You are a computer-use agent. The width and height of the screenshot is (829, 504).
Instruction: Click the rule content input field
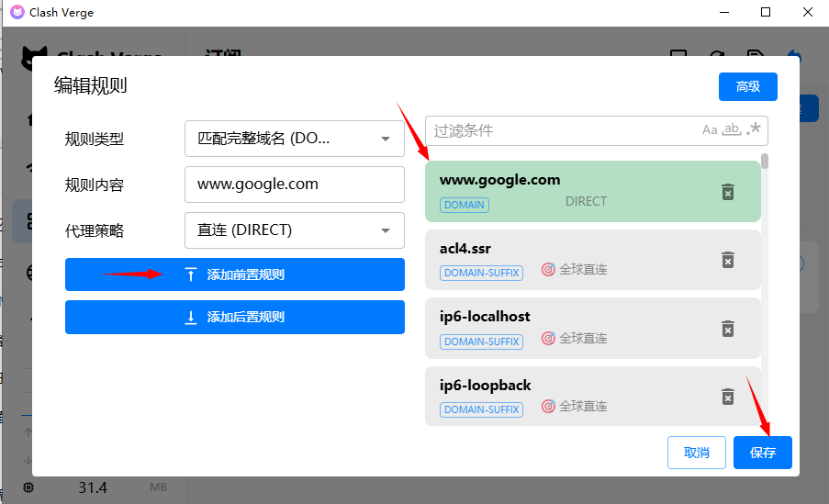tap(295, 185)
